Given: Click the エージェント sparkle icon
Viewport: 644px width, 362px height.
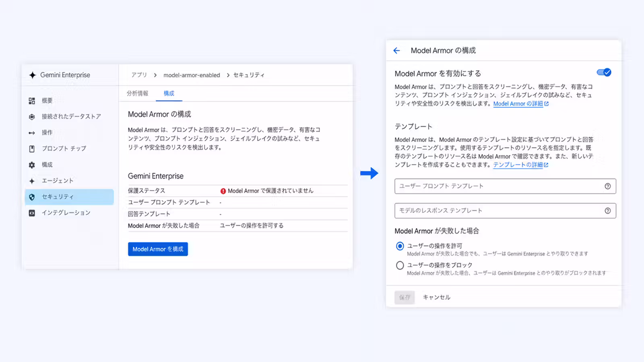Looking at the screenshot, I should tap(32, 181).
